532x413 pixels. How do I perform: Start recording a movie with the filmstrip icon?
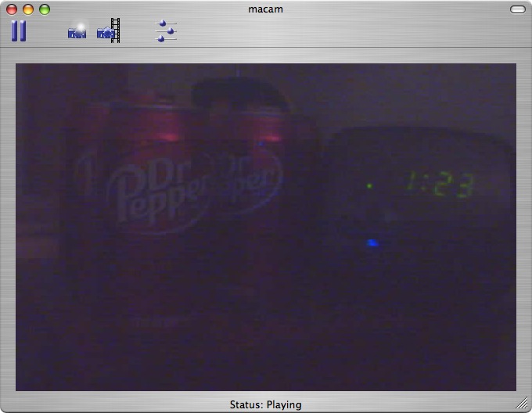click(x=109, y=31)
